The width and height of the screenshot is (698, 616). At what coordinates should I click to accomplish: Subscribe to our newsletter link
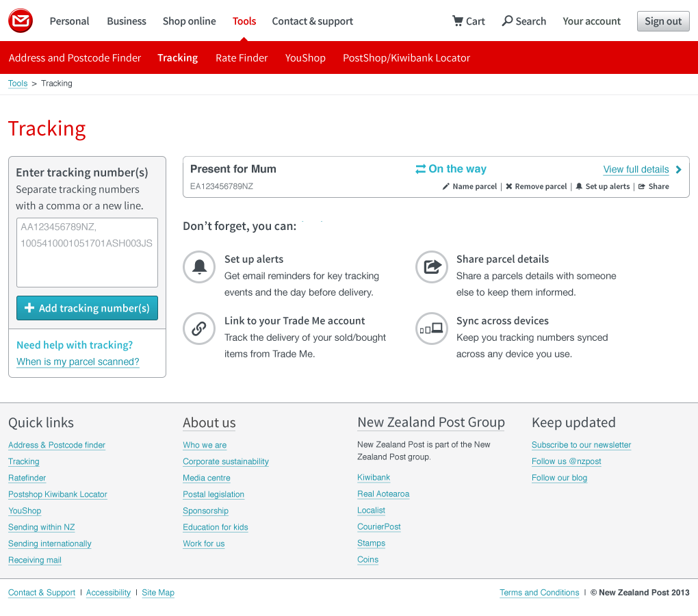pos(582,445)
